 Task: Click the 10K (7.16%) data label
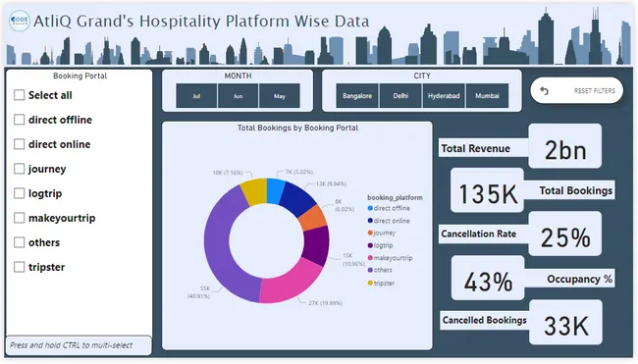[x=228, y=173]
